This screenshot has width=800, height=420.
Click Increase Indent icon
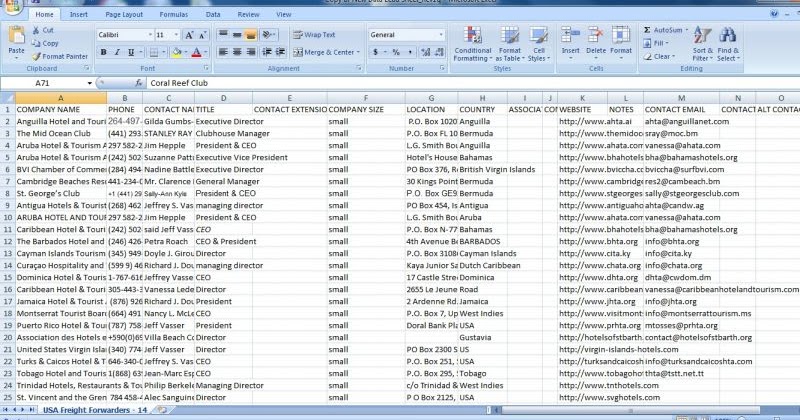[x=280, y=52]
